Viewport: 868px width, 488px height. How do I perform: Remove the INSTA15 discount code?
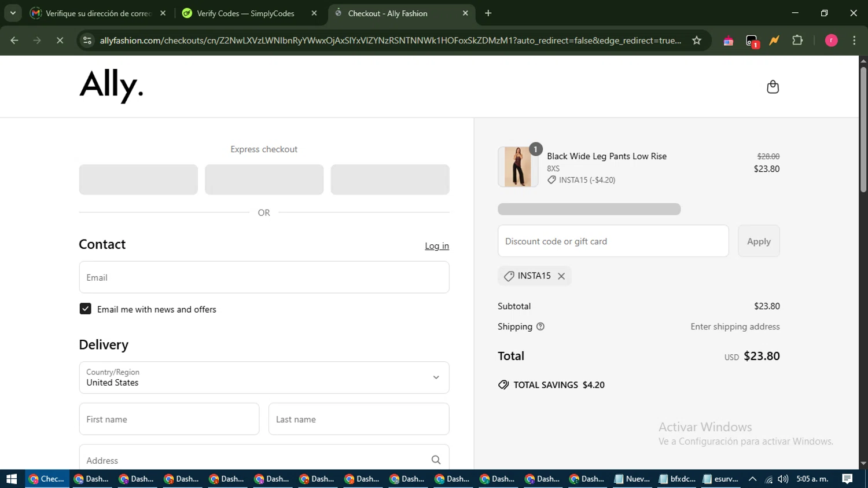point(561,276)
